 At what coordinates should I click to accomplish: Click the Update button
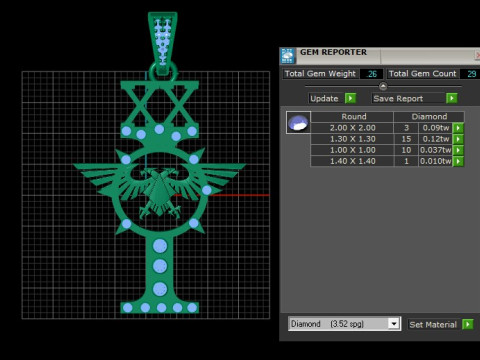(326, 98)
